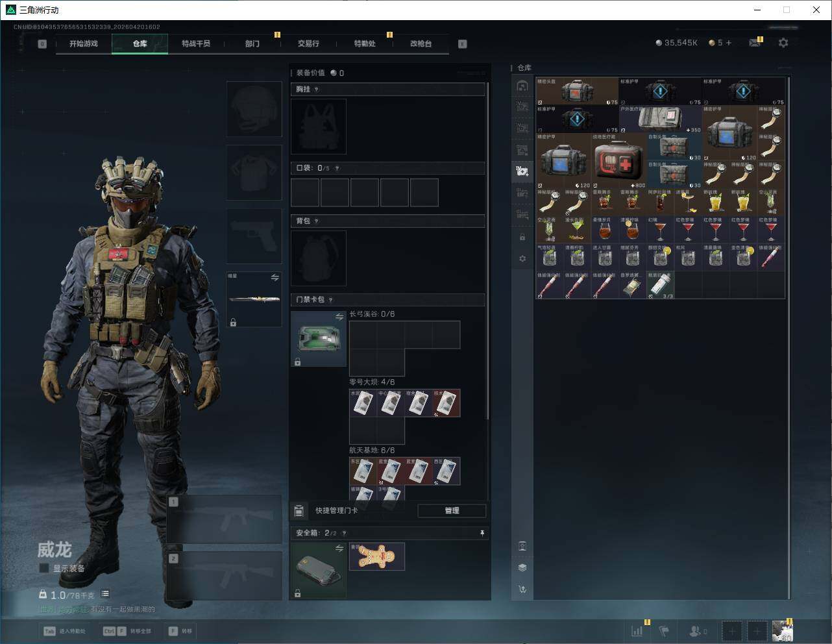Select the 阿萨拉风情 cola drink item
Viewport: 832px width, 644px height.
[x=661, y=203]
